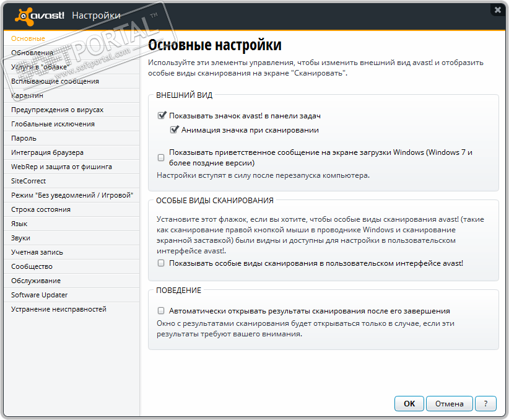Select Режим "Без уведомлений / Игровой"

(72, 195)
